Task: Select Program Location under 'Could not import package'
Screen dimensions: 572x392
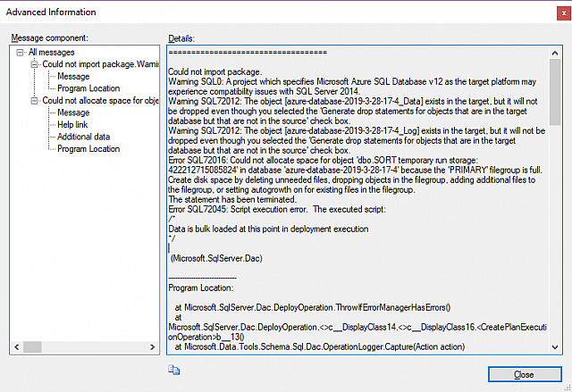Action: click(88, 88)
